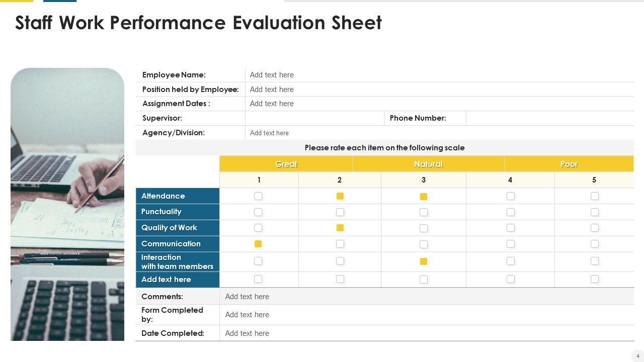Click the Employee Name text field
The image size is (644, 362).
click(439, 75)
